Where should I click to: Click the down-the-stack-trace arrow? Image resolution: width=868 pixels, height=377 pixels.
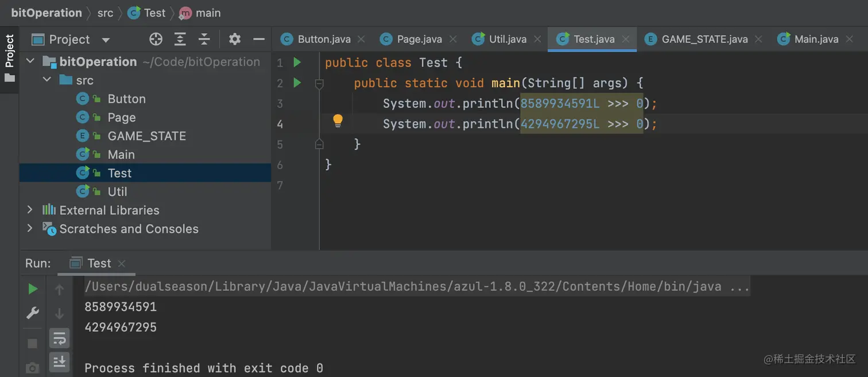pyautogui.click(x=59, y=314)
